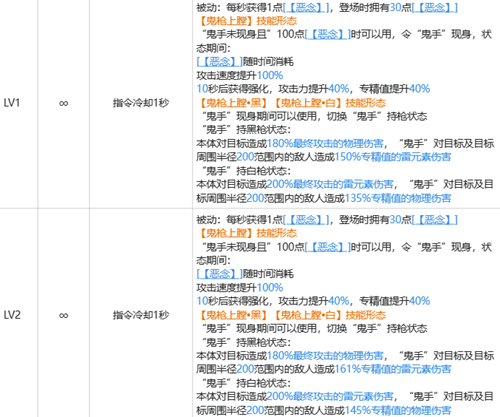This screenshot has width=500, height=417.
Task: Click 指令冷却1秒 in the LV2 row
Action: (141, 315)
